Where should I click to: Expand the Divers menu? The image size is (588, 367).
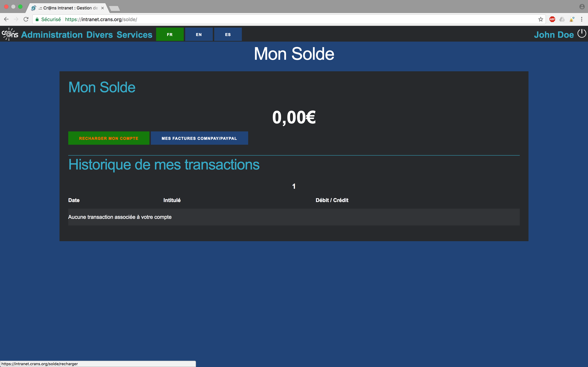pos(100,35)
